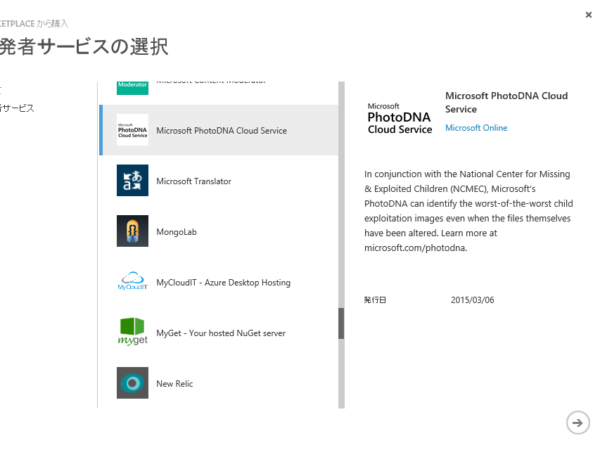Click the New Relic eye icon
The width and height of the screenshot is (600, 450).
coord(132,383)
